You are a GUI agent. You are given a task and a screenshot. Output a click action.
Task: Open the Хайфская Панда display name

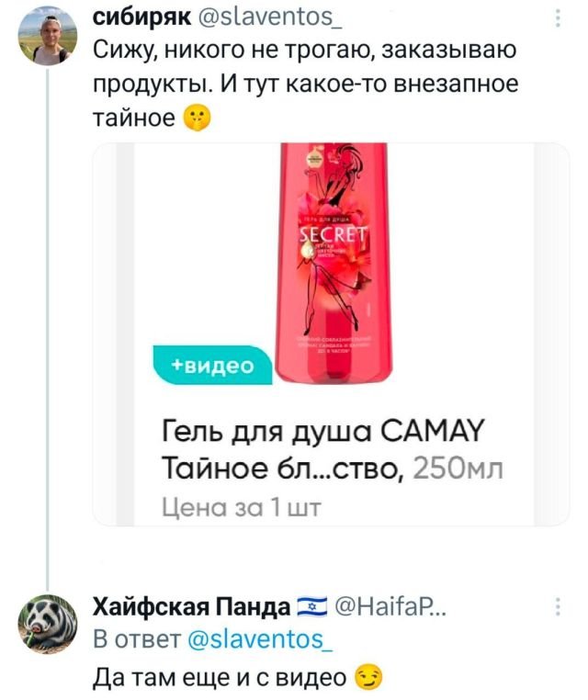tap(191, 606)
